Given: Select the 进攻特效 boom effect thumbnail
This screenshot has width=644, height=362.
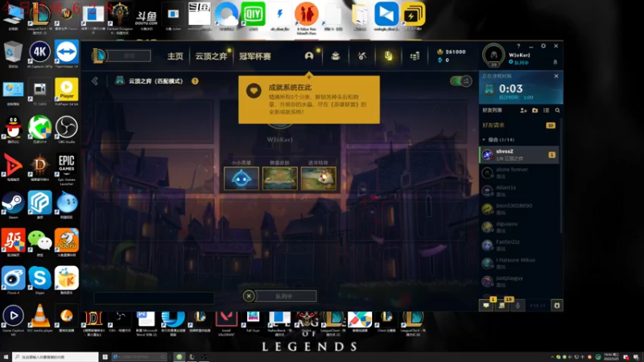Looking at the screenshot, I should (318, 179).
